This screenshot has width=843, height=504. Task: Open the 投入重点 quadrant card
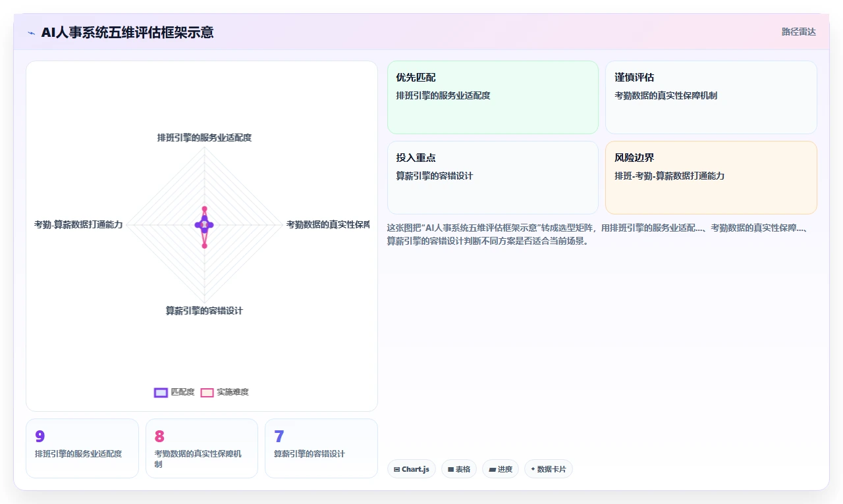point(493,178)
